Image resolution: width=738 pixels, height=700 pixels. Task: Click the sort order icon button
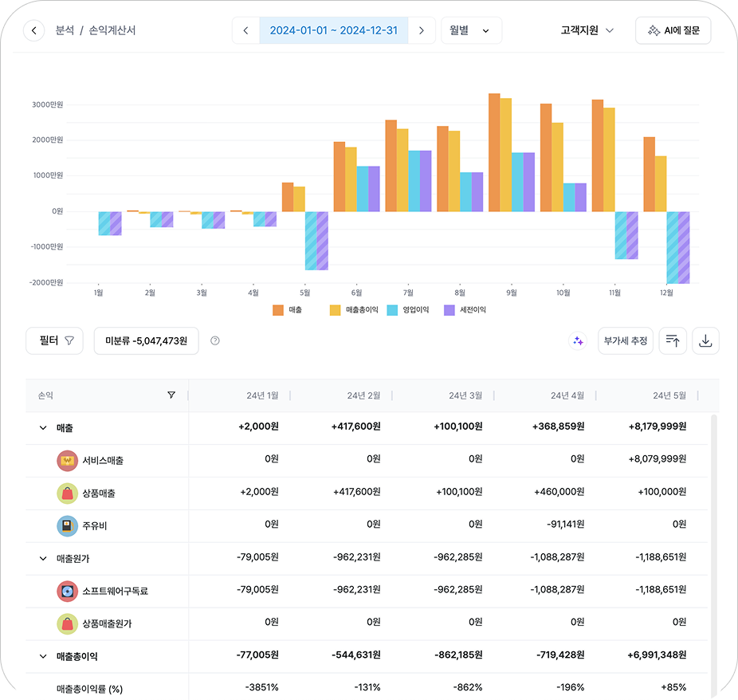tap(673, 341)
